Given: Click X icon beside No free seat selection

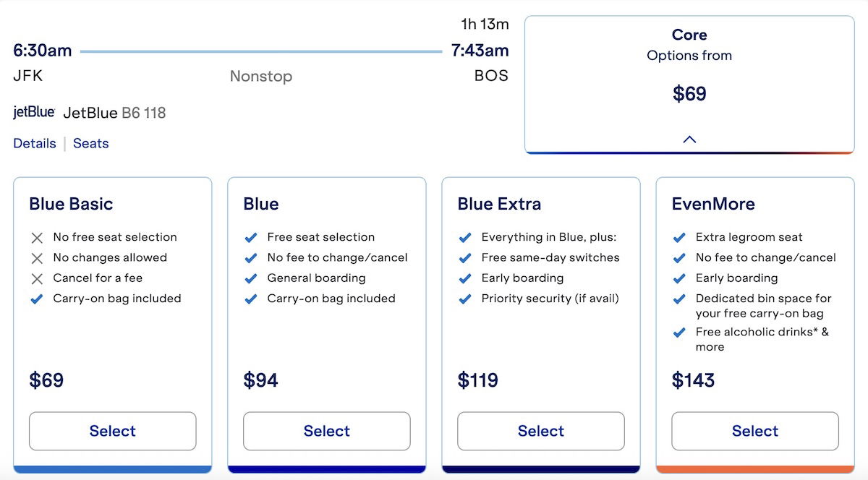Looking at the screenshot, I should 37,238.
